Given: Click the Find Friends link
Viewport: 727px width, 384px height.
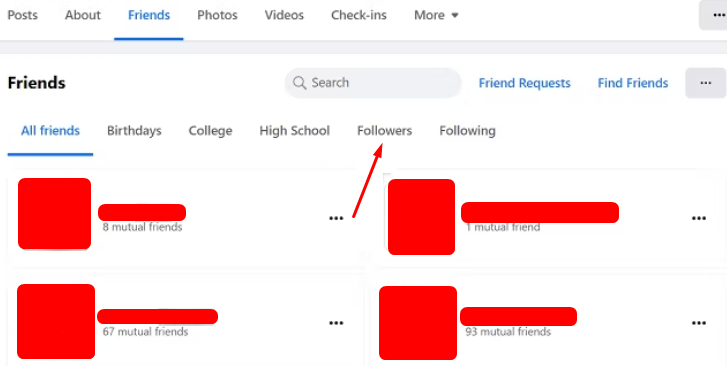Looking at the screenshot, I should (x=633, y=83).
